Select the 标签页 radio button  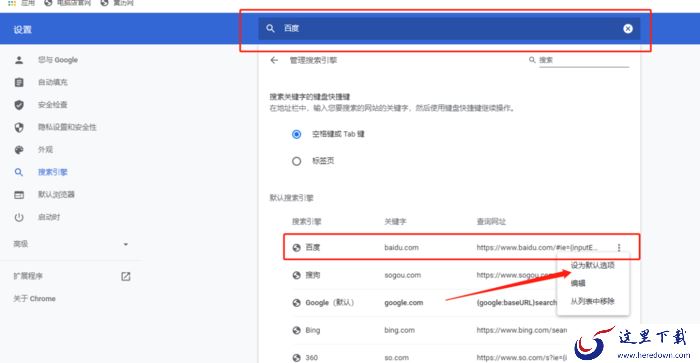296,161
